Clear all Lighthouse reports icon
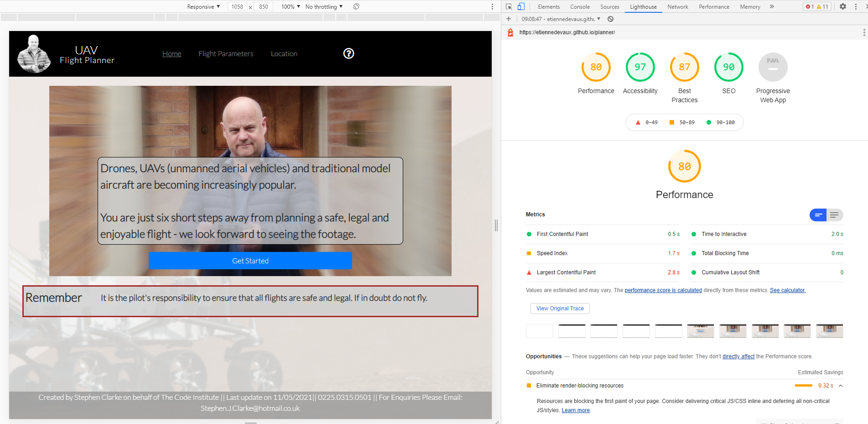 tap(610, 19)
